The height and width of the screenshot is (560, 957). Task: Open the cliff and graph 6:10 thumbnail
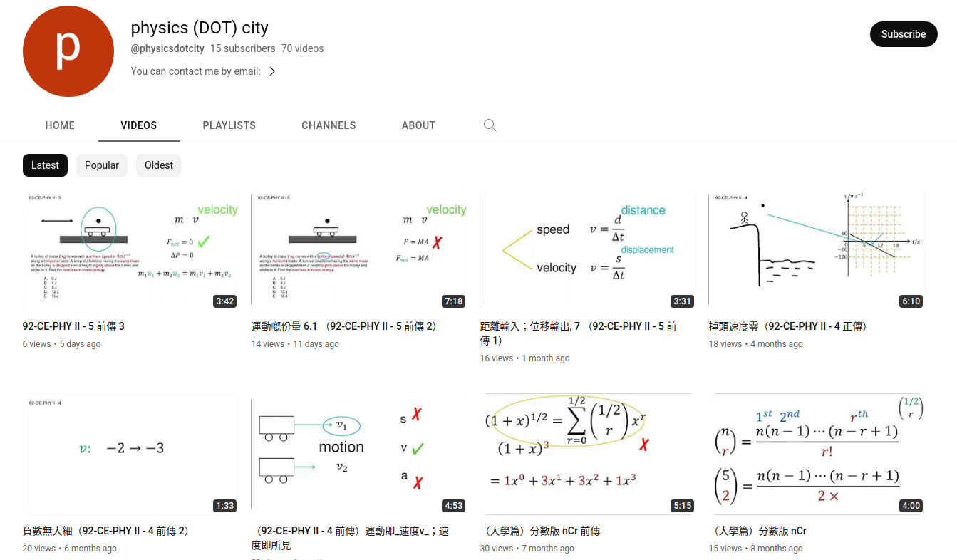click(817, 249)
